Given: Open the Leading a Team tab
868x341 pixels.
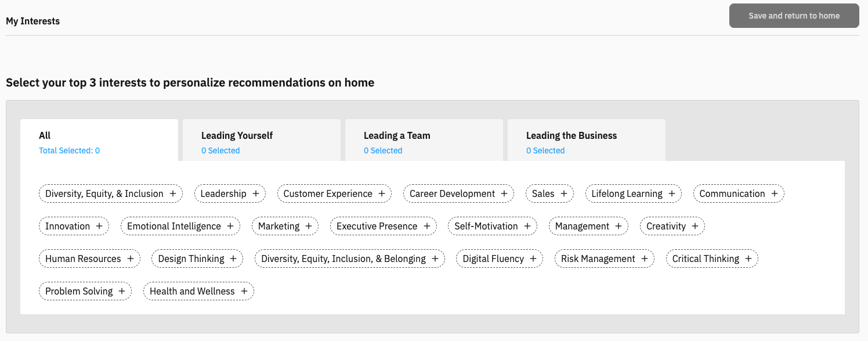Looking at the screenshot, I should [x=424, y=141].
